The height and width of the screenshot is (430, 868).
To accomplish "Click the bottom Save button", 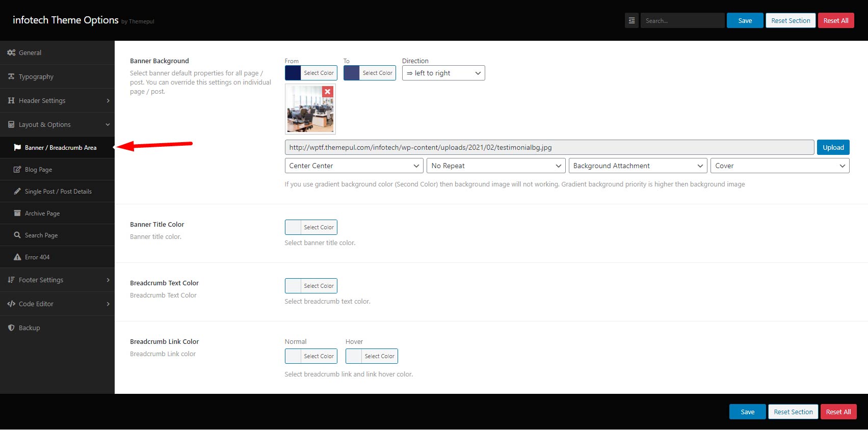I will click(747, 412).
